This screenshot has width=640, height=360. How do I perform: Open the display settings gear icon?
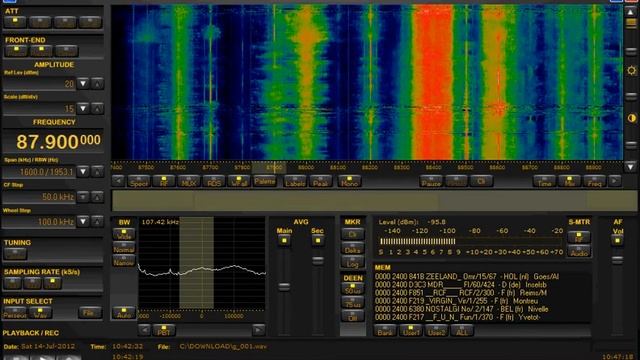(x=631, y=71)
